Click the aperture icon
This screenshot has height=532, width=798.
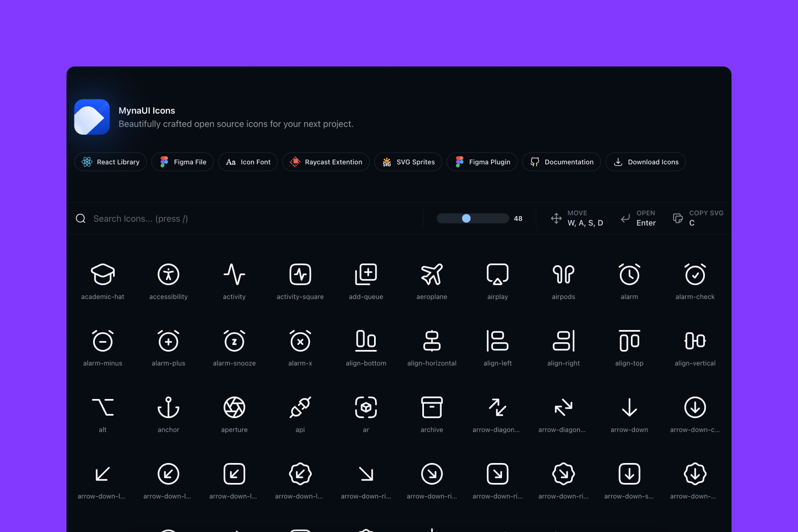(x=234, y=407)
